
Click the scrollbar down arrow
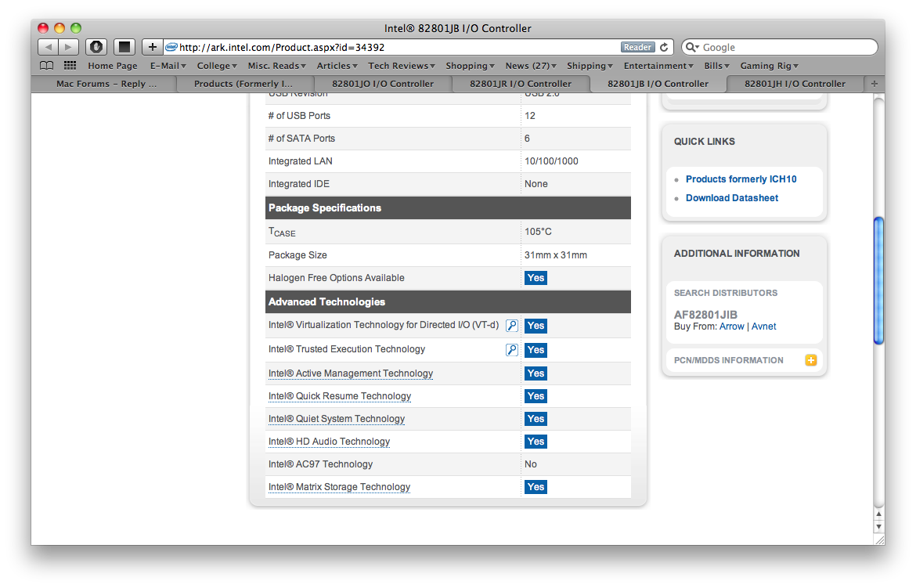(x=878, y=527)
